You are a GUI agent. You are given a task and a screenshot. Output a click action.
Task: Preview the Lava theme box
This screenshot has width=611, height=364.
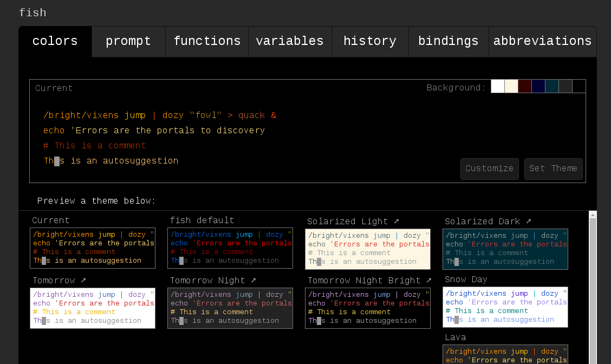point(505,354)
